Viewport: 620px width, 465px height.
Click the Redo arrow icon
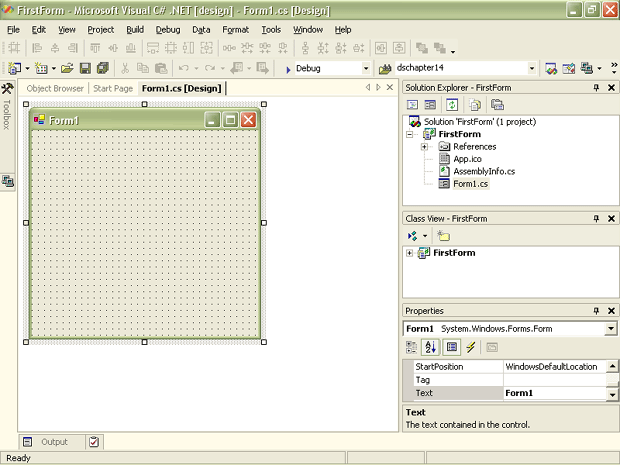[x=210, y=68]
